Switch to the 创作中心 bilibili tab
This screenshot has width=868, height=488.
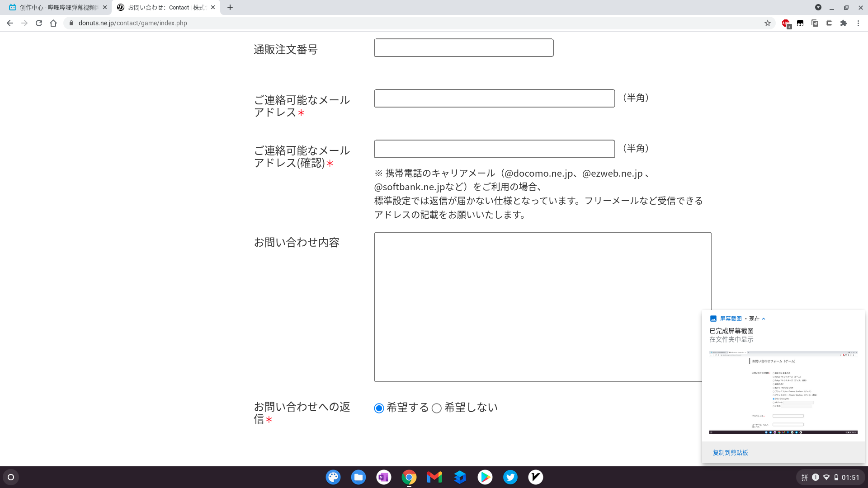pos(54,7)
